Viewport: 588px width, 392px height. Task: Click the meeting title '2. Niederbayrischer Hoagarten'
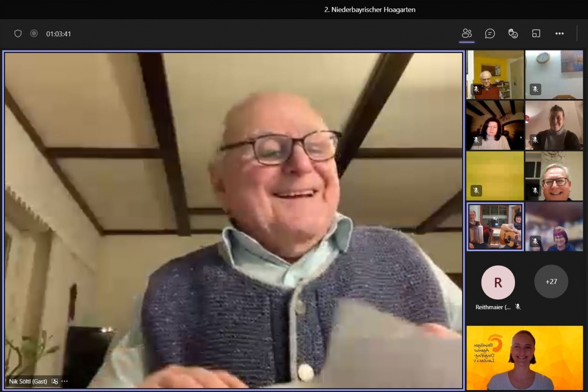(369, 9)
